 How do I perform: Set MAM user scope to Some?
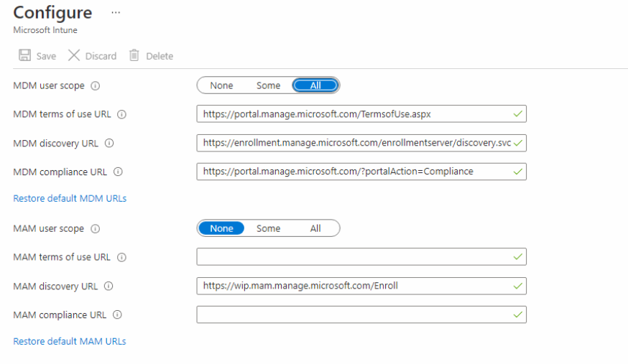(x=268, y=228)
